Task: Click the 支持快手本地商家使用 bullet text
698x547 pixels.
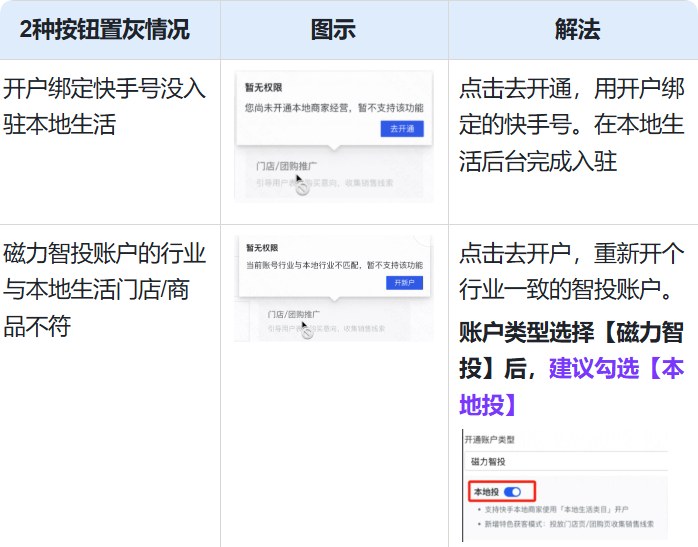Action: click(556, 509)
